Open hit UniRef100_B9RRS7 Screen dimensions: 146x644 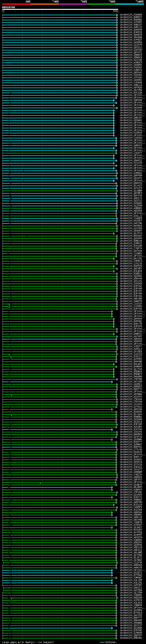click(x=131, y=17)
